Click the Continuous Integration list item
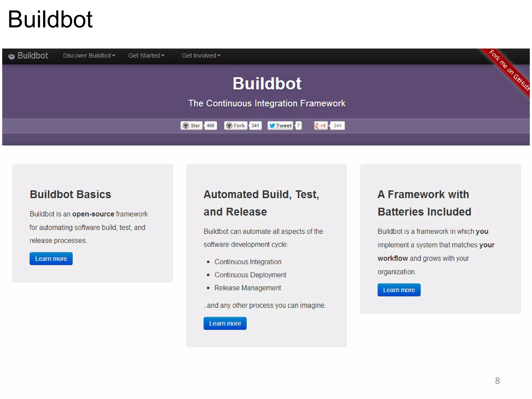Screen dimensions: 532x399 tap(248, 262)
